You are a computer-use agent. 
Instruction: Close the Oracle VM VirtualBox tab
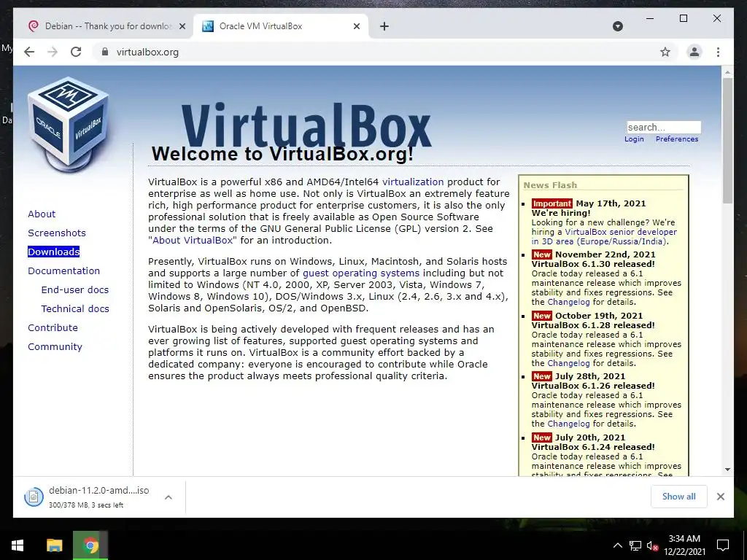click(x=356, y=26)
